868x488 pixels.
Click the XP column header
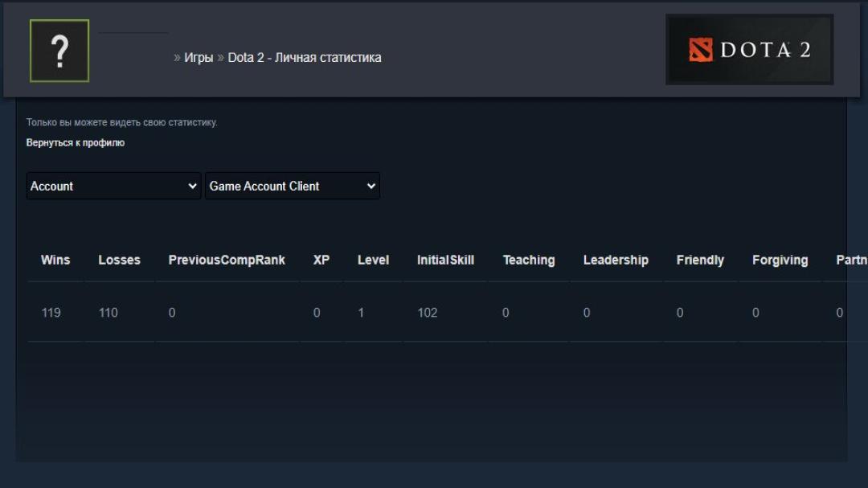[321, 260]
